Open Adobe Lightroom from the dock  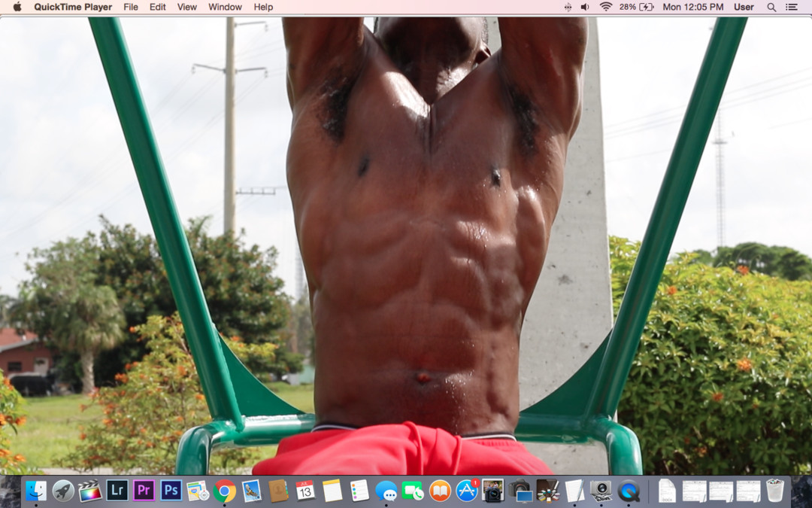click(x=117, y=491)
